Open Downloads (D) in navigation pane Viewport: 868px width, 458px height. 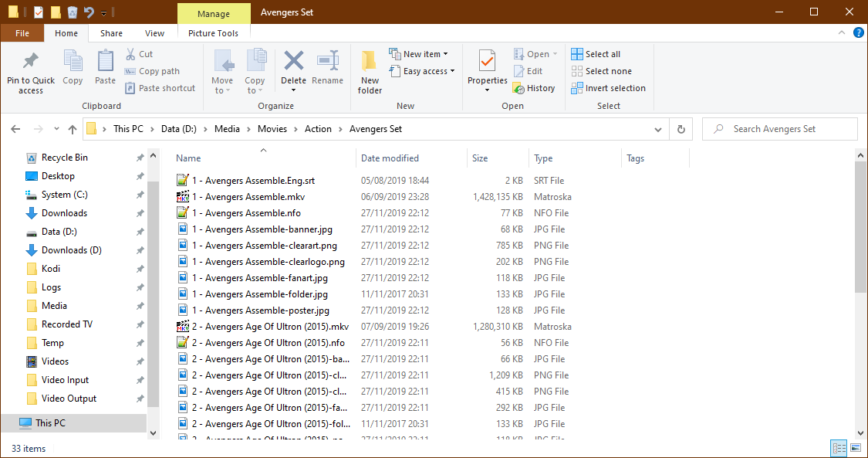coord(72,249)
